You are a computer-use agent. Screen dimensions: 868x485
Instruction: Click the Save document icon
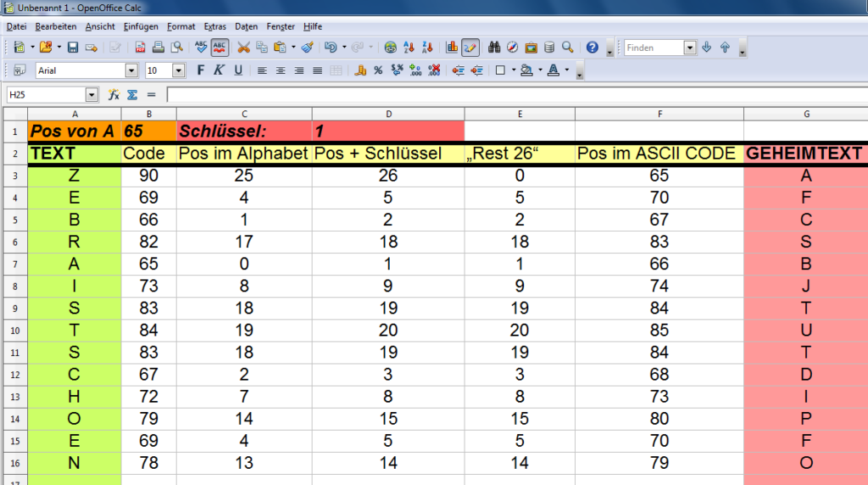click(73, 47)
